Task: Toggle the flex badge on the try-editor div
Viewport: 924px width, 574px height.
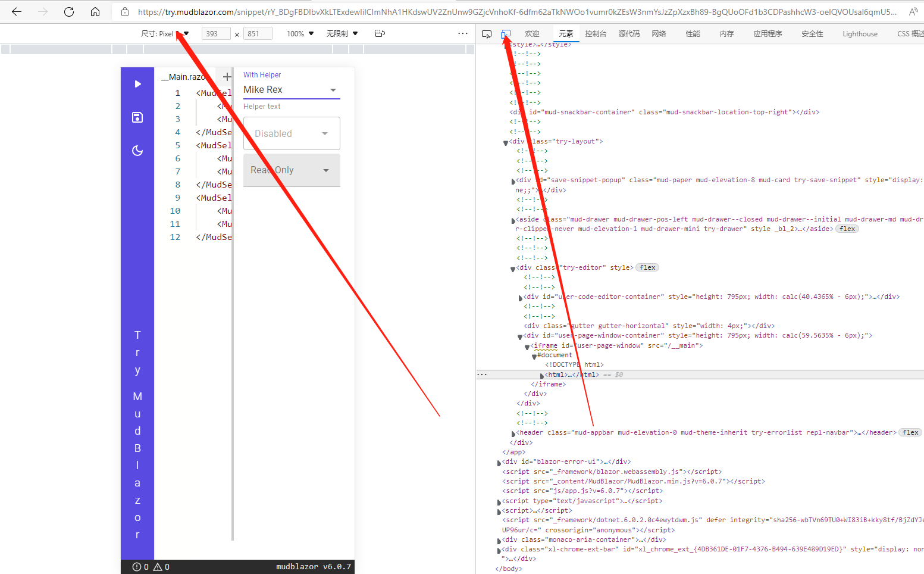Action: click(647, 268)
